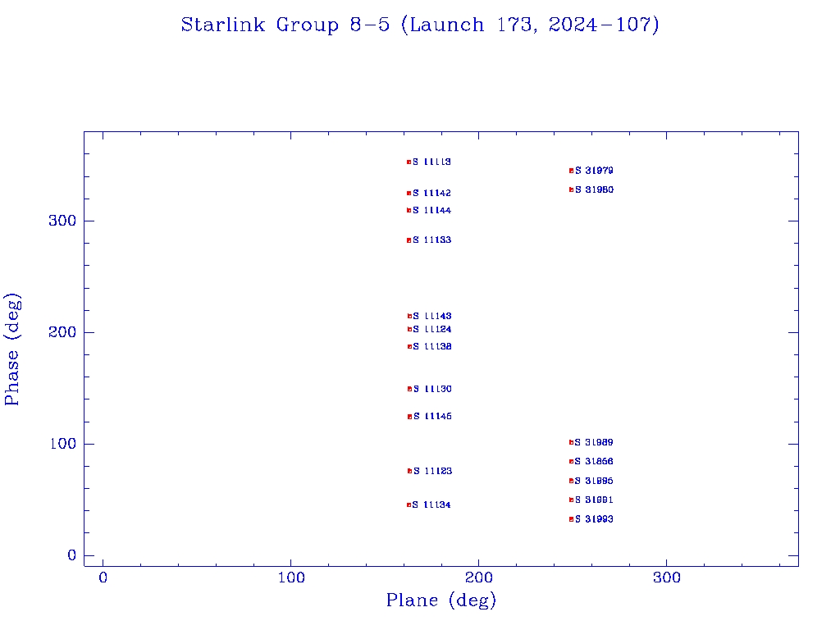Click the red marker beside S 11113

point(409,162)
